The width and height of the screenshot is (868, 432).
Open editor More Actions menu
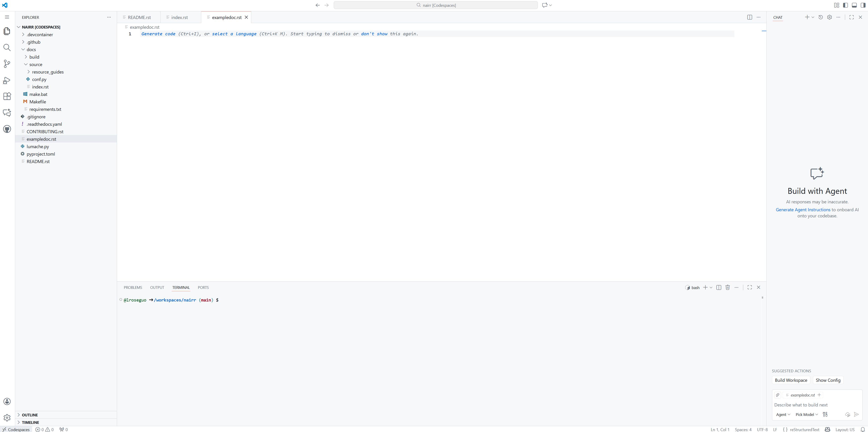pyautogui.click(x=758, y=17)
